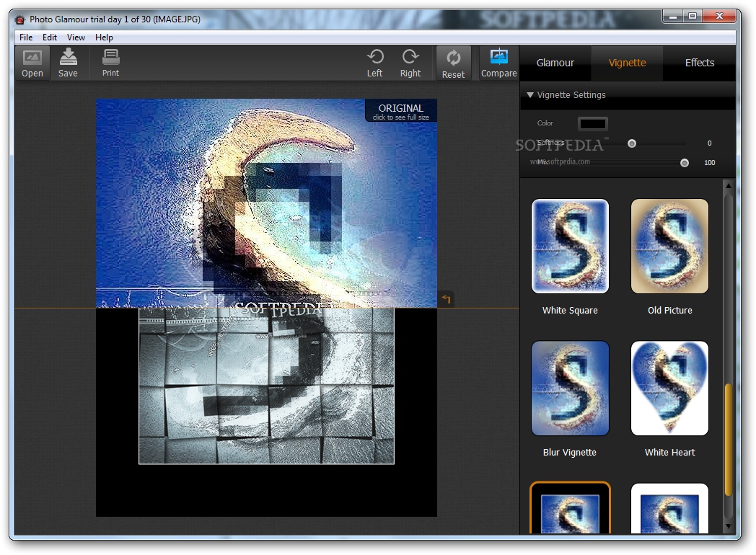Pick the vignette Color swatch
This screenshot has height=555, width=756.
(592, 123)
